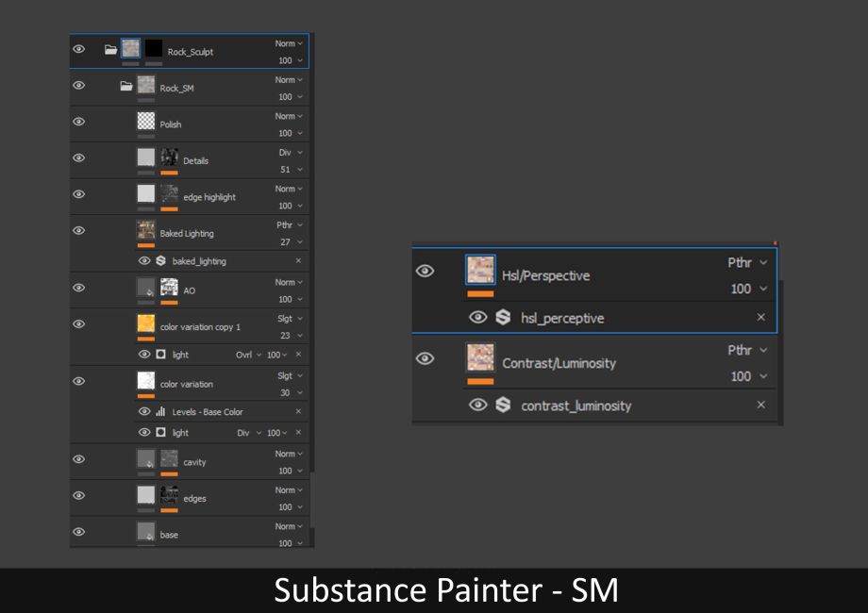Remove light effect under color variation copy 1

coord(298,354)
